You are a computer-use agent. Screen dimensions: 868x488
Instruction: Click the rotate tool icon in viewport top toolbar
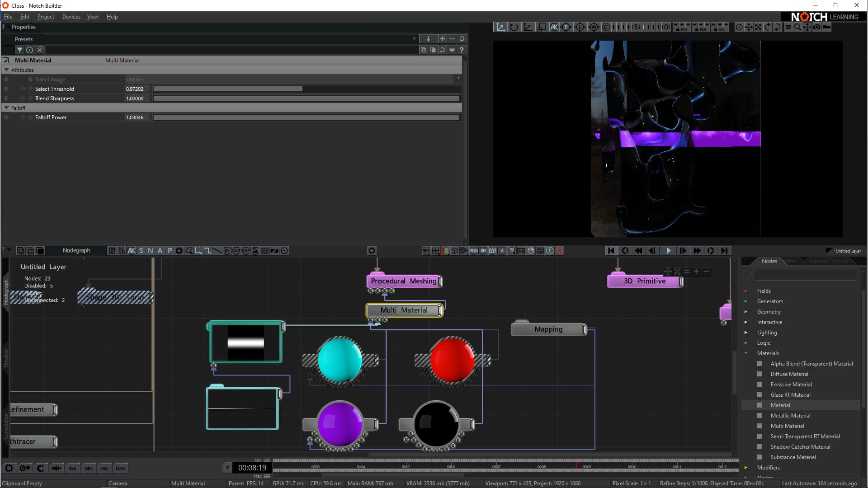coord(514,27)
